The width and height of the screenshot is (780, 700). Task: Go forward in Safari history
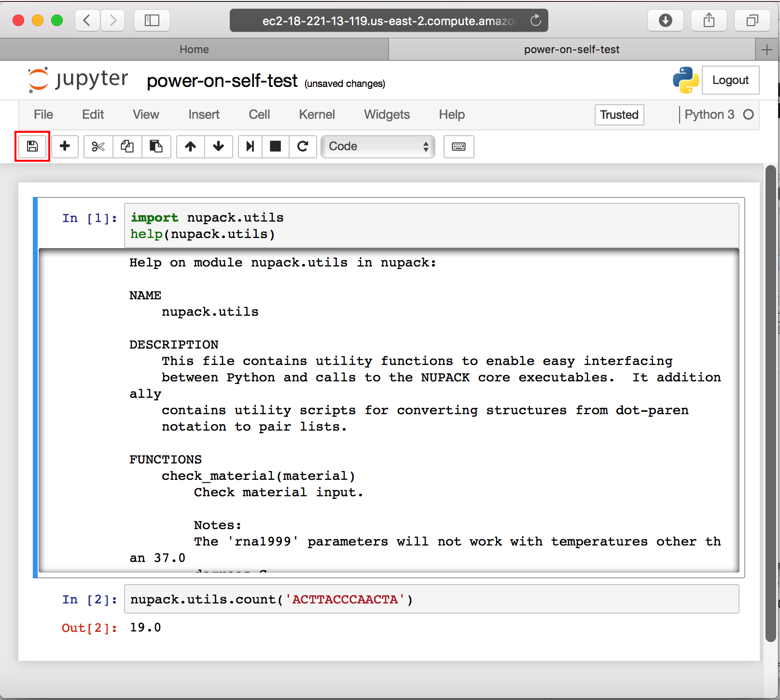[x=113, y=20]
